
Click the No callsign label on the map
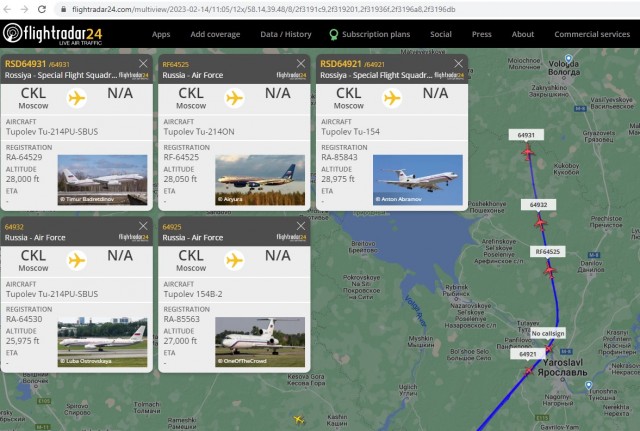[x=548, y=333]
